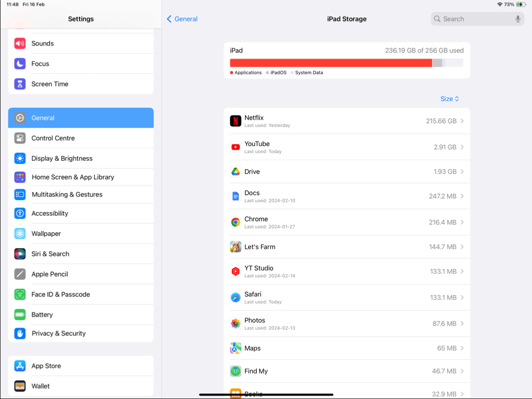
Task: Tap the red Applications storage bar
Action: click(331, 63)
